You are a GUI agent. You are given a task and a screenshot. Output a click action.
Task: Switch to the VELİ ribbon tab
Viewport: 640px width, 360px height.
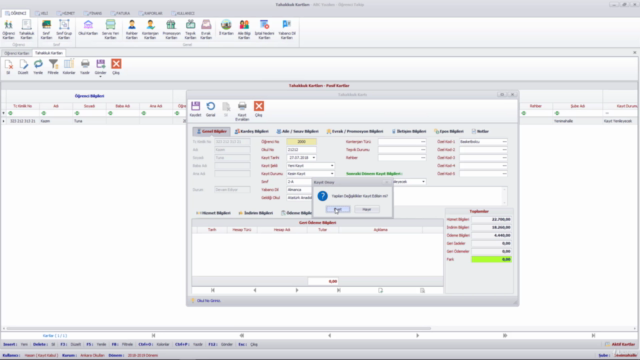(42, 13)
